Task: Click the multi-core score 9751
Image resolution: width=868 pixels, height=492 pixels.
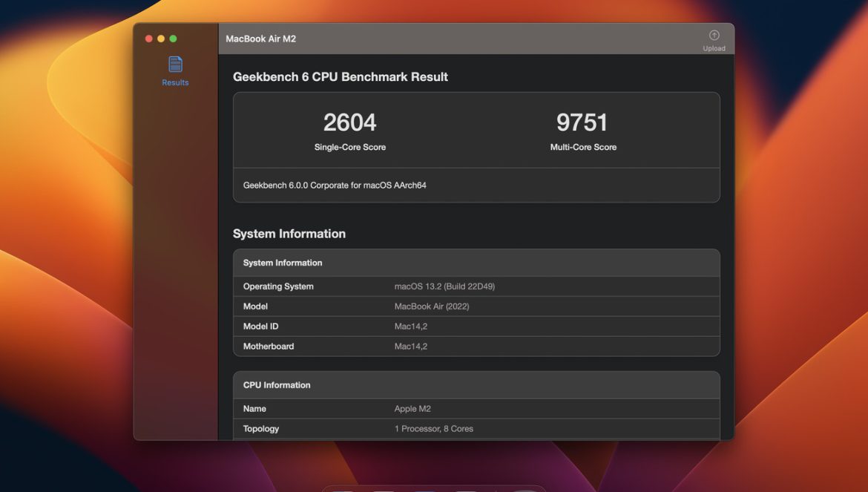Action: (x=582, y=122)
